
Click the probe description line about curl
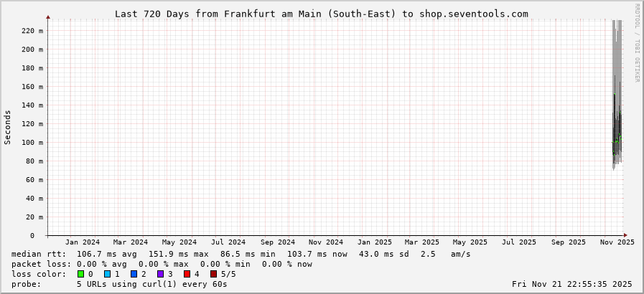coord(119,284)
